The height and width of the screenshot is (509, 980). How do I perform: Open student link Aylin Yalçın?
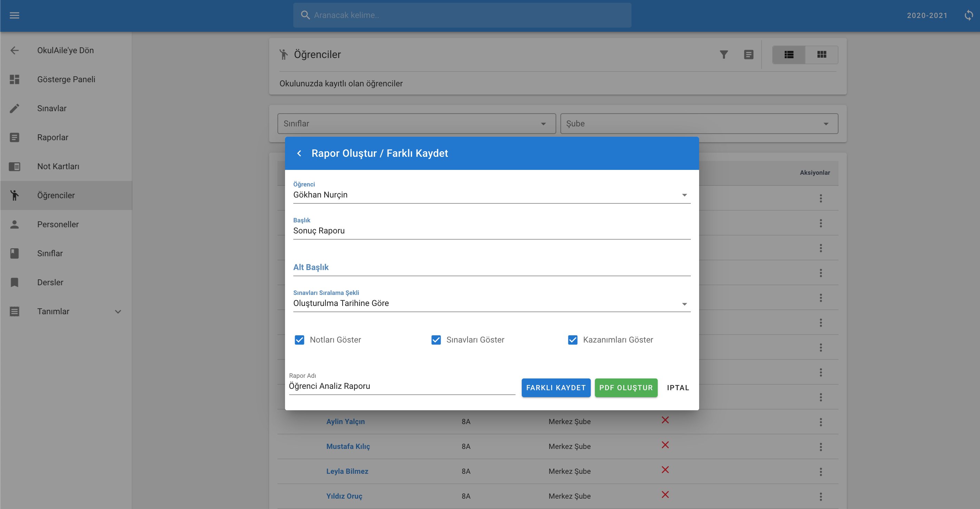click(x=345, y=421)
